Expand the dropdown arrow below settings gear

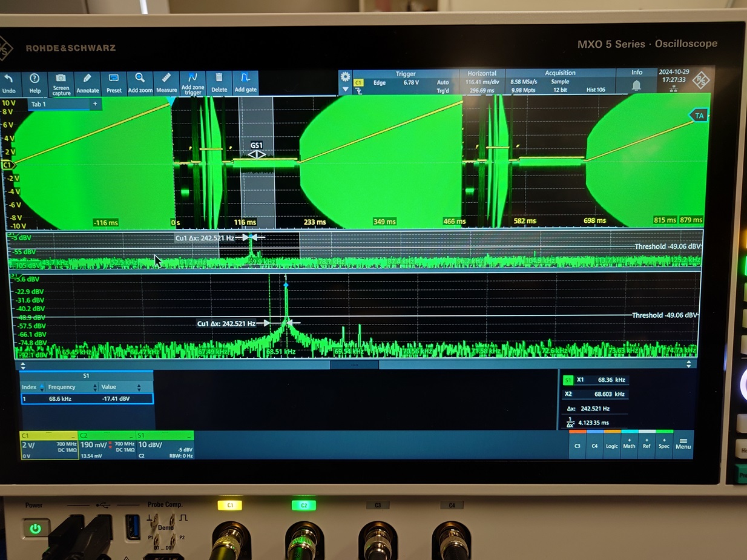[345, 90]
